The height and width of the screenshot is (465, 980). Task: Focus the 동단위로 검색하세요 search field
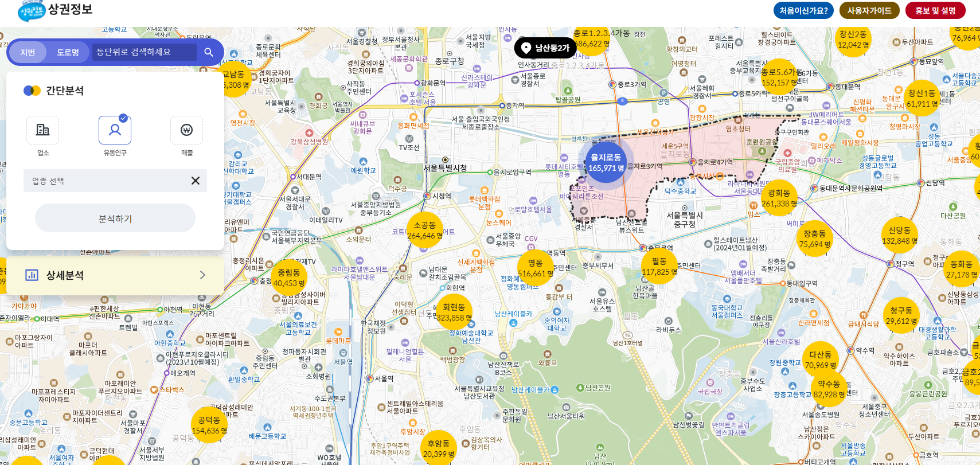pos(145,52)
